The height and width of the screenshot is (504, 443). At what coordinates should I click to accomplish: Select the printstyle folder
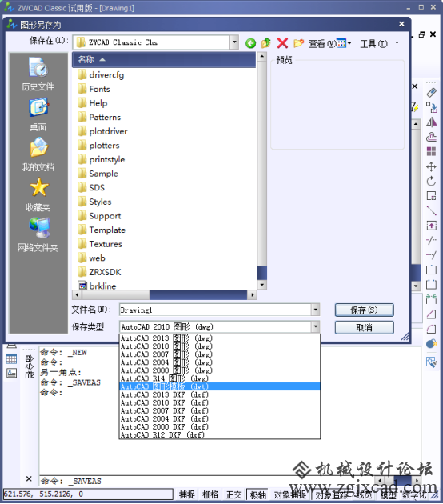coord(102,160)
